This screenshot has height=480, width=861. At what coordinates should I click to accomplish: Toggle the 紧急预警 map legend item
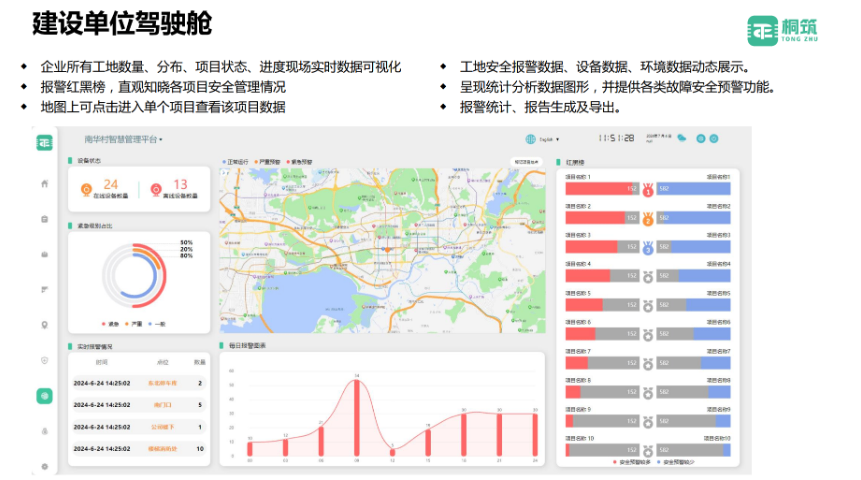(x=300, y=160)
